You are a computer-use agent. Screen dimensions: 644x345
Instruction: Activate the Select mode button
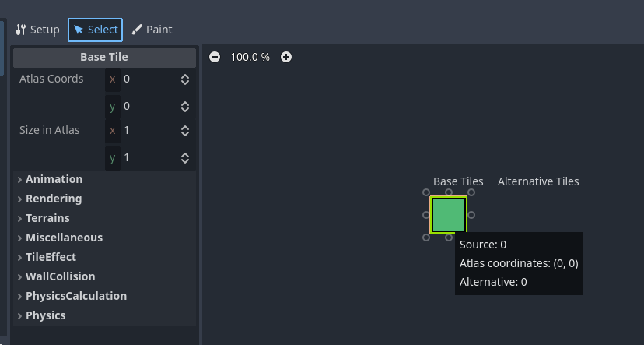click(95, 30)
